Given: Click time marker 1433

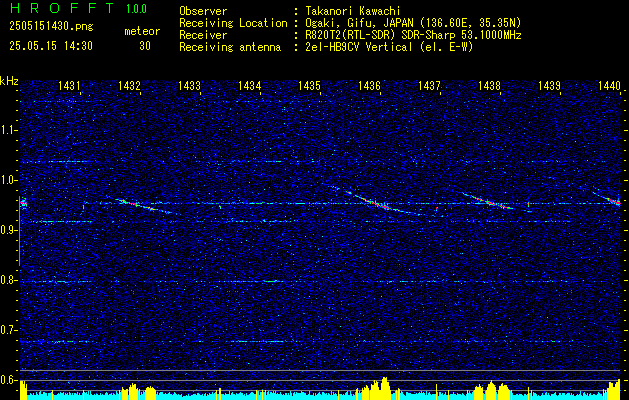Looking at the screenshot, I should pos(189,85).
